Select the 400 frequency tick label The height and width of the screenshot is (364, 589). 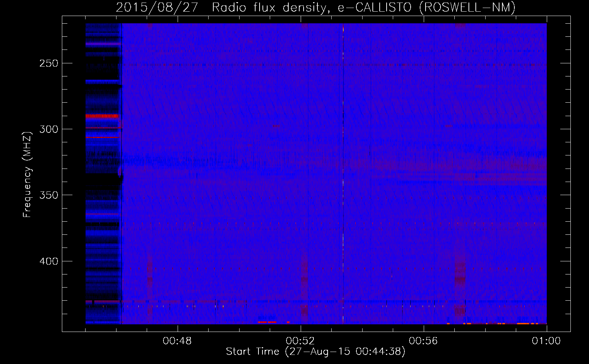49,261
